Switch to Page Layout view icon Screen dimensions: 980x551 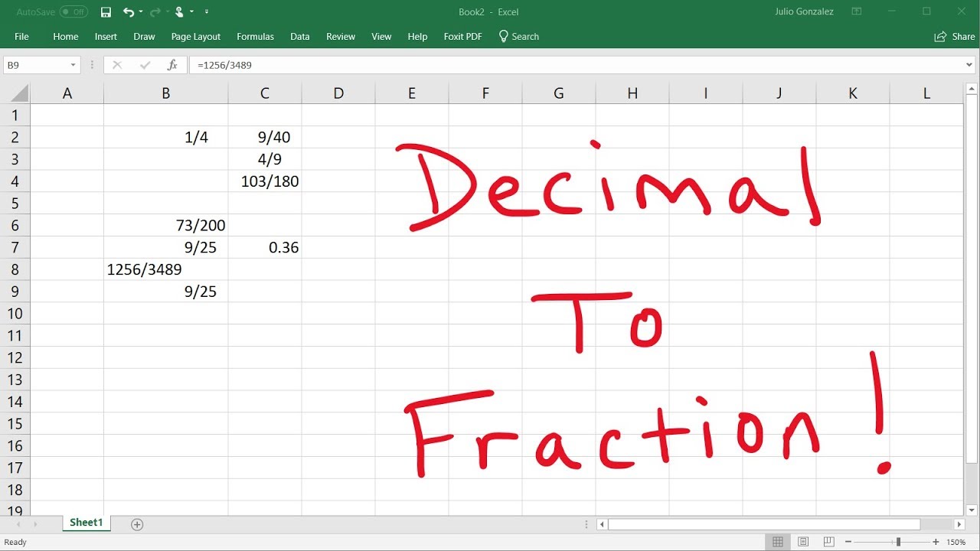803,542
